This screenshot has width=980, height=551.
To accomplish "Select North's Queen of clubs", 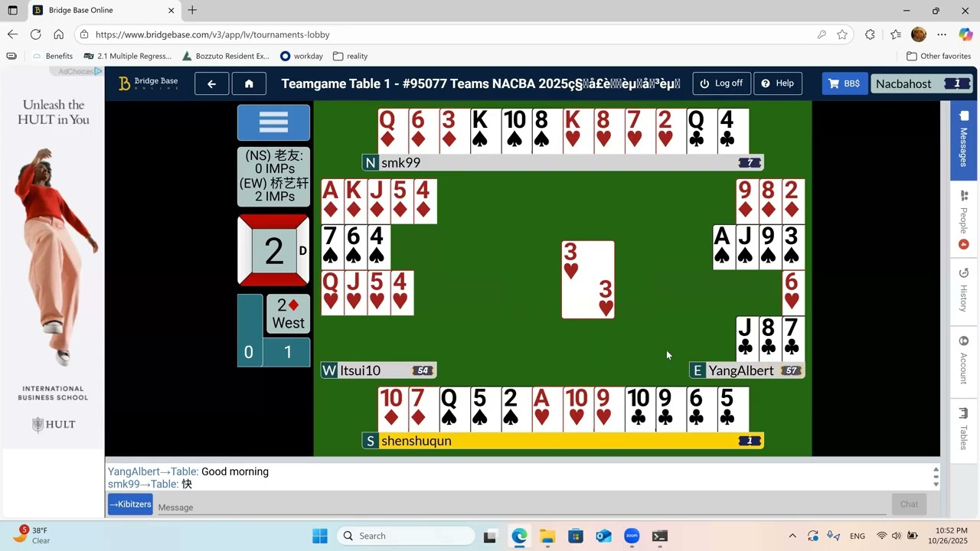I will coord(702,131).
